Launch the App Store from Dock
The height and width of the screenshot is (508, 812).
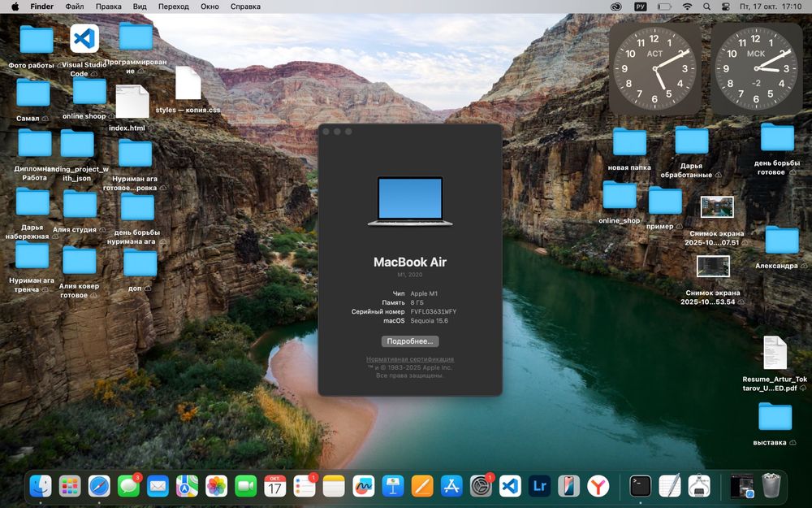[451, 486]
